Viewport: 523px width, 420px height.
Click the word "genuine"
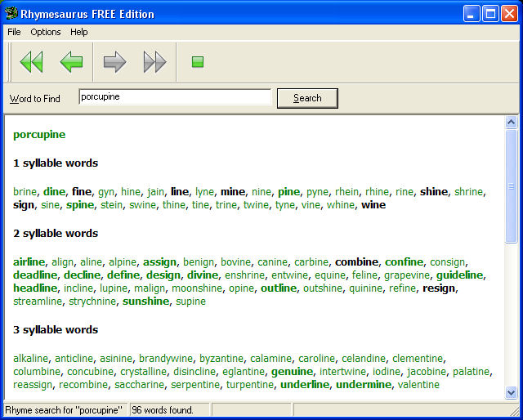click(293, 372)
